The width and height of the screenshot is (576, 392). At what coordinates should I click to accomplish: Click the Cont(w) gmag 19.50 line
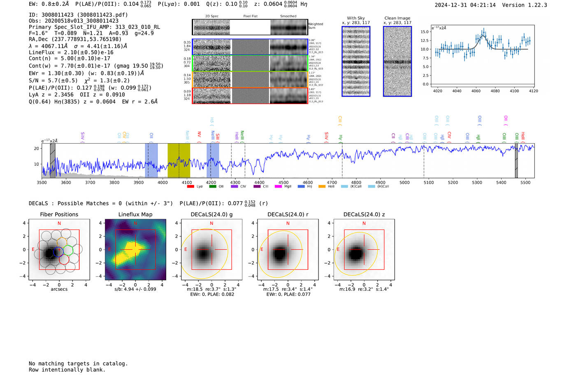(96, 66)
